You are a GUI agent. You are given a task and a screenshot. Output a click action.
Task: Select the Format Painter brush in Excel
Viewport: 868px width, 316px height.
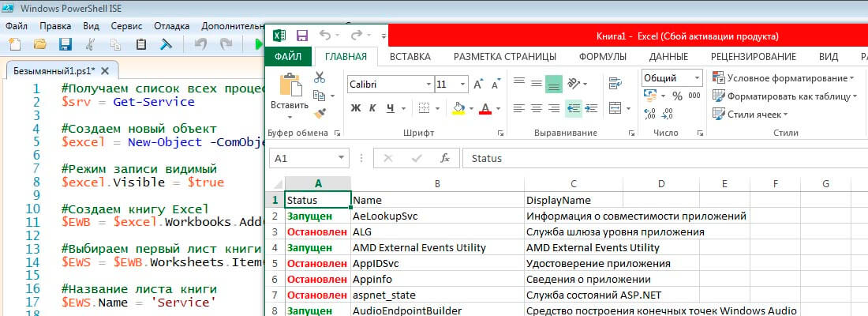(x=320, y=114)
